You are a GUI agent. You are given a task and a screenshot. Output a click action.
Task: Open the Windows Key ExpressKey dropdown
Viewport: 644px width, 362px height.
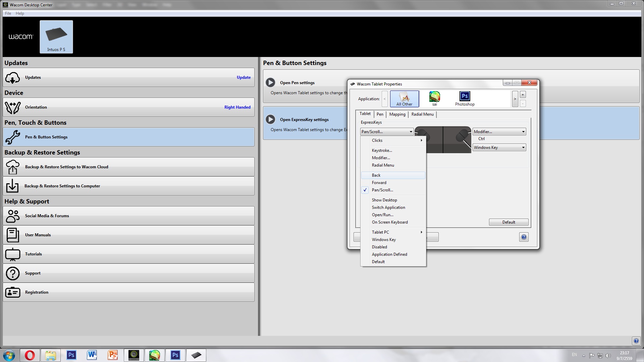(499, 147)
